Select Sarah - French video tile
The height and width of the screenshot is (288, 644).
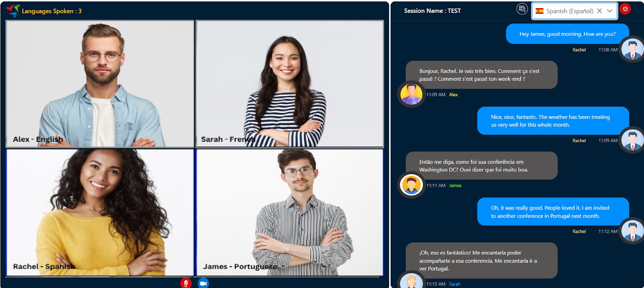point(290,84)
